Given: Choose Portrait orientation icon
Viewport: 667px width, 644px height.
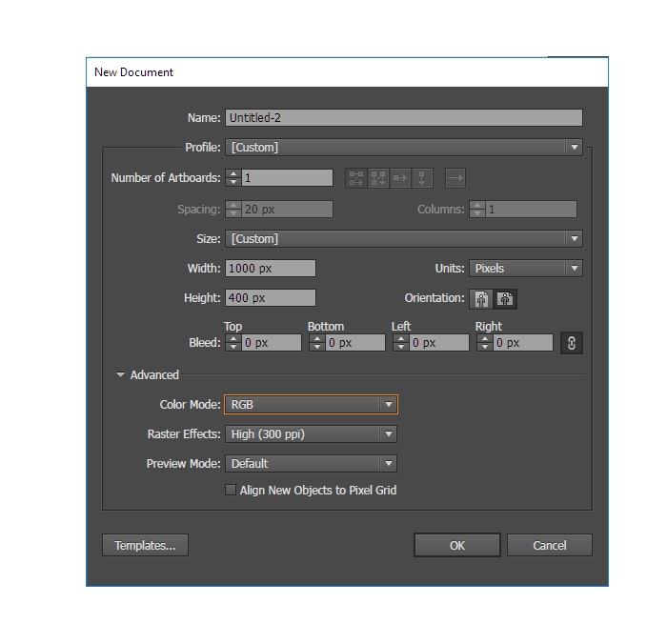Looking at the screenshot, I should point(482,298).
